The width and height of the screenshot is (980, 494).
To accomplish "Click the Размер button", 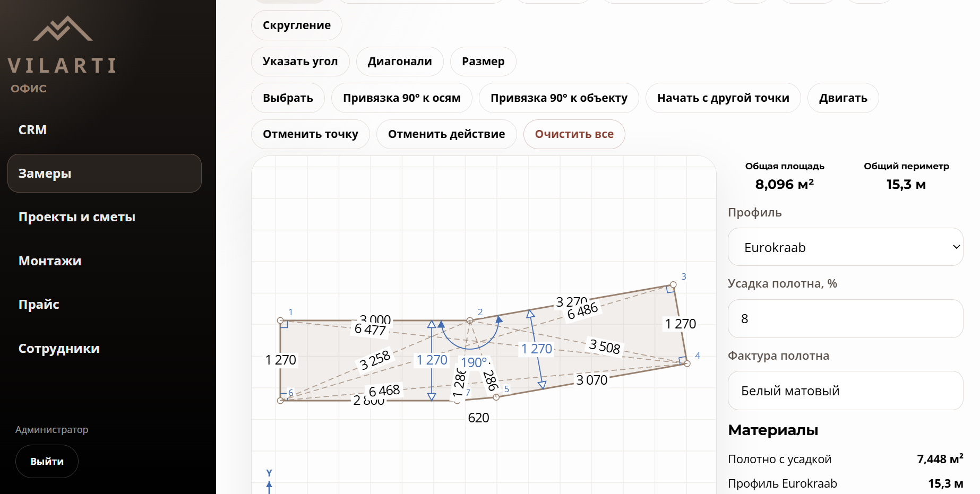I will pyautogui.click(x=483, y=62).
